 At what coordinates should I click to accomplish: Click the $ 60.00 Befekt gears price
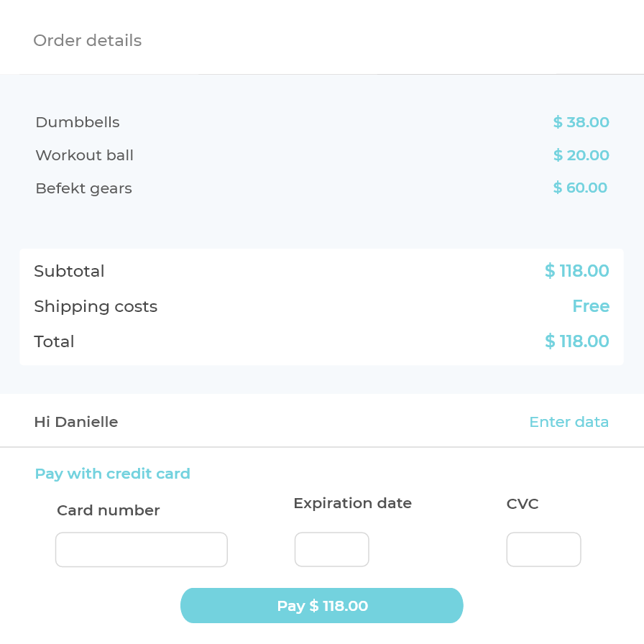point(580,188)
